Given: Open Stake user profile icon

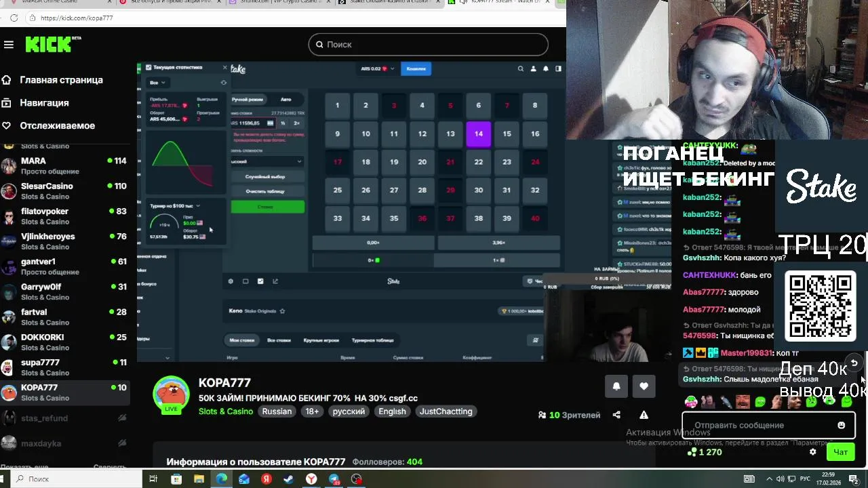Looking at the screenshot, I should [533, 68].
